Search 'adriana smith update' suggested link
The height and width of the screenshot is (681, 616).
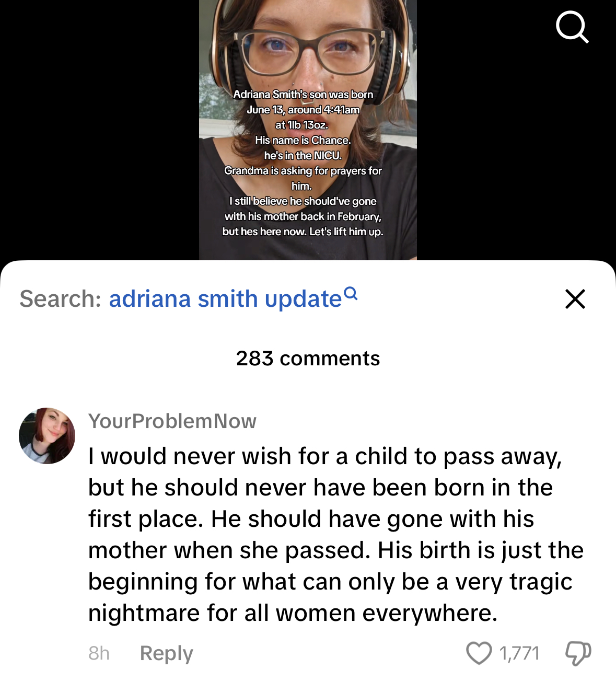pyautogui.click(x=225, y=299)
